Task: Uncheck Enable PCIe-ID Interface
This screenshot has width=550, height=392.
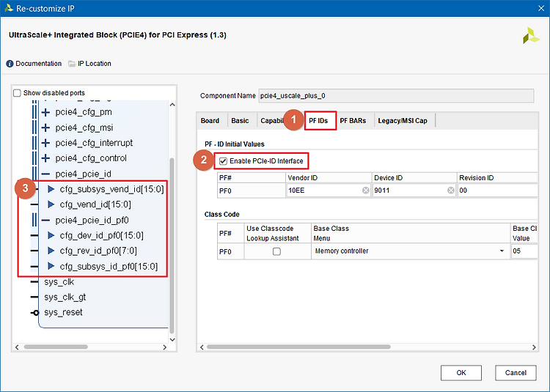Action: [223, 161]
